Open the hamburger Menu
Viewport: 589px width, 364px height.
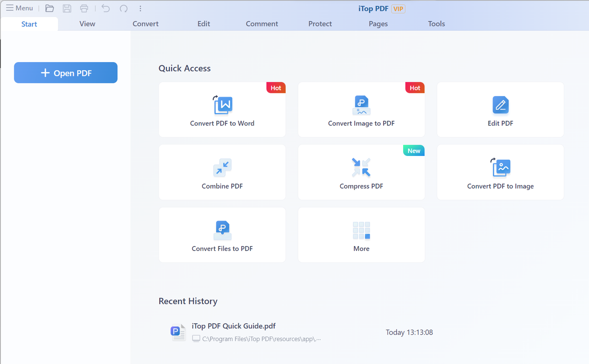pyautogui.click(x=19, y=8)
